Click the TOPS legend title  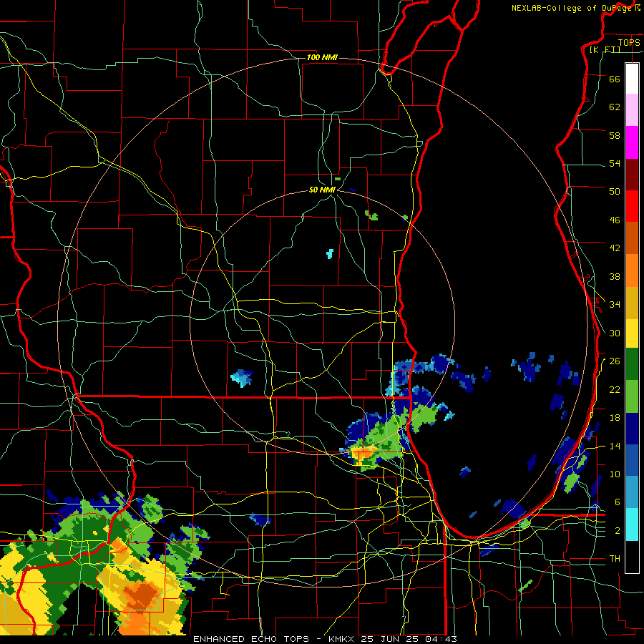coord(629,42)
